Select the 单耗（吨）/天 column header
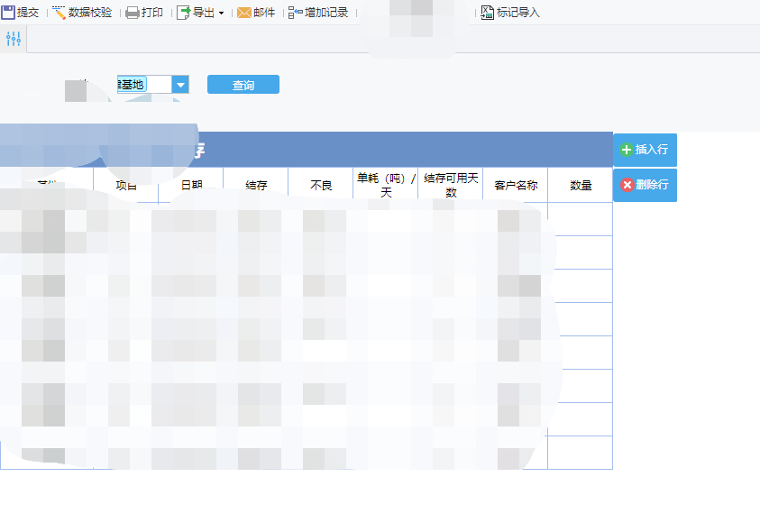Screen dimensions: 760x532 [x=386, y=185]
